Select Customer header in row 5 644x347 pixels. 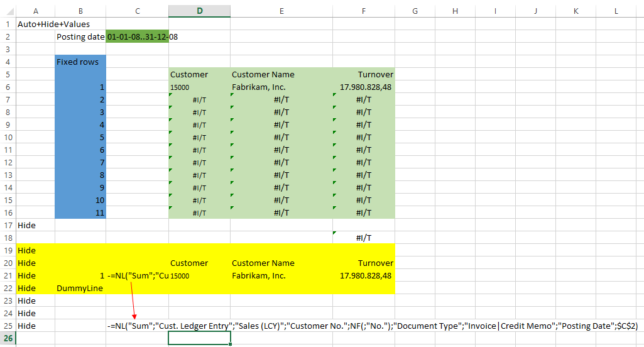point(199,74)
